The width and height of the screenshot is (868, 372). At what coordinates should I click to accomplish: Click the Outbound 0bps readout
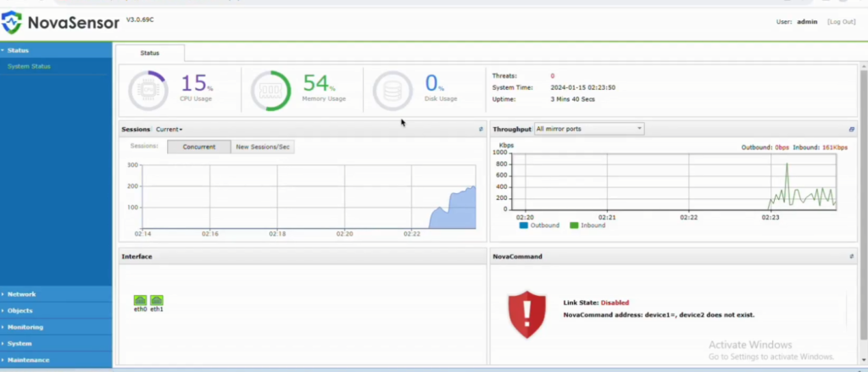point(765,147)
